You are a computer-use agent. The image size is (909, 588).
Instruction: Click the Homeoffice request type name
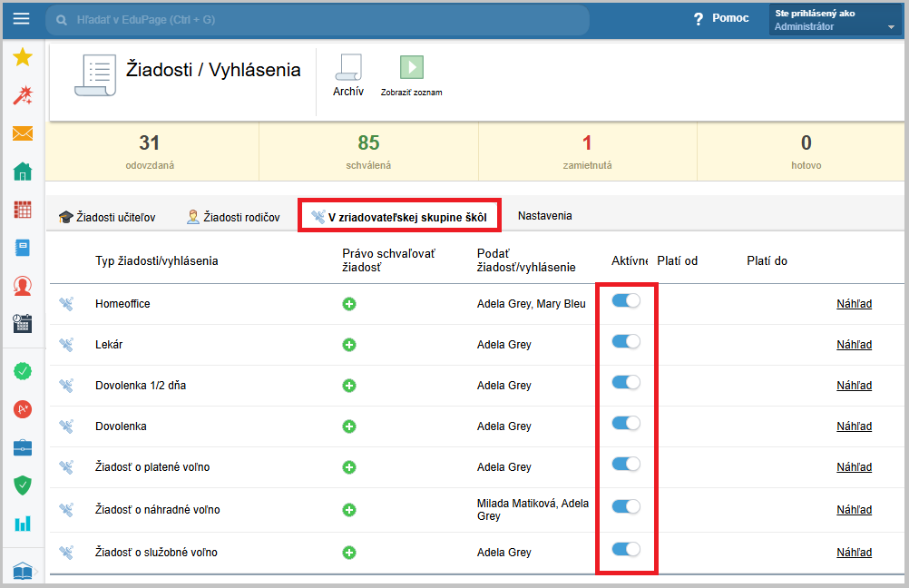coord(122,304)
